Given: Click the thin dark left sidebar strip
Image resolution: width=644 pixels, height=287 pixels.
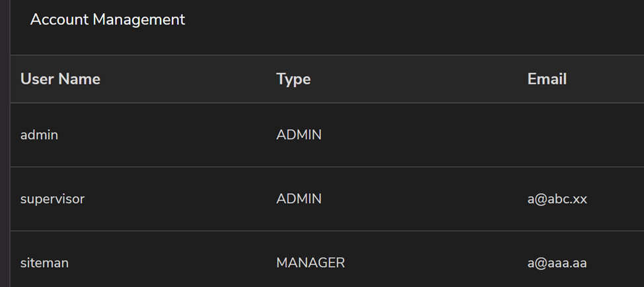Looking at the screenshot, I should tap(5, 144).
